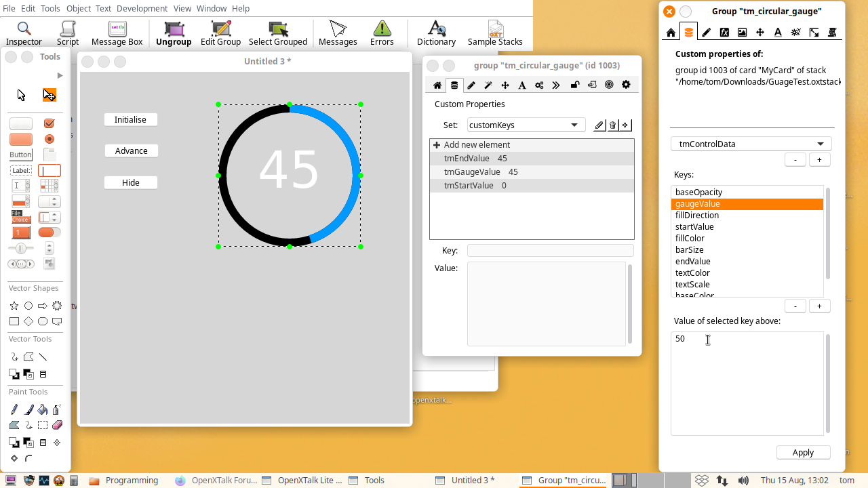This screenshot has height=488, width=868.
Task: Open image tab in right Group panel
Action: 742,32
